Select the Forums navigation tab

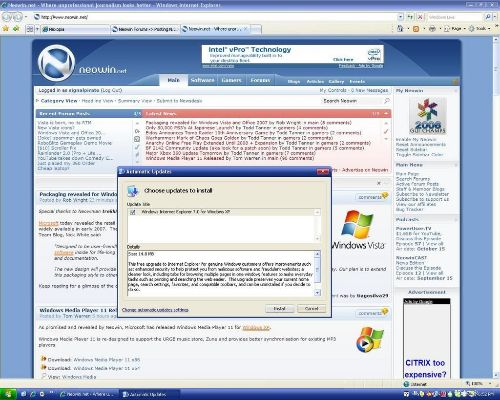(x=260, y=80)
